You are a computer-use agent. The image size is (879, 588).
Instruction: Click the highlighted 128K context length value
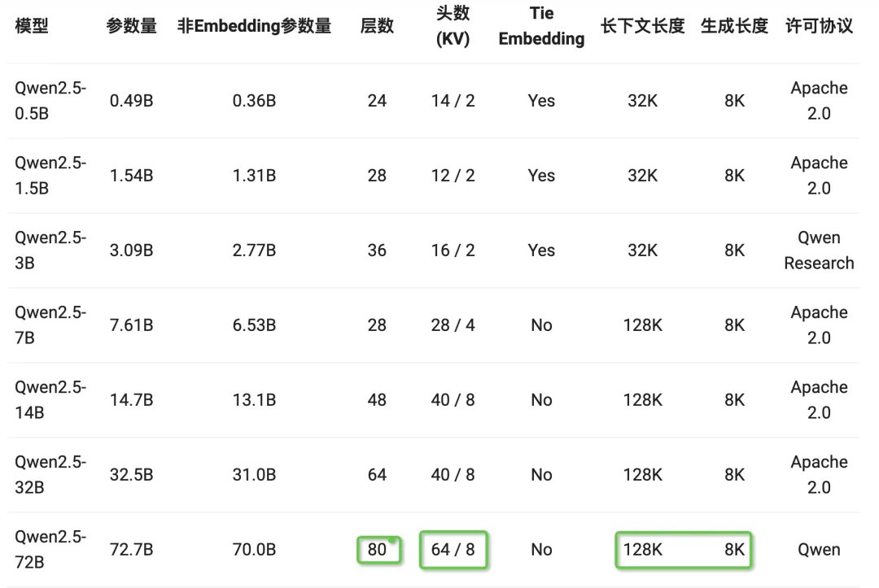point(643,550)
